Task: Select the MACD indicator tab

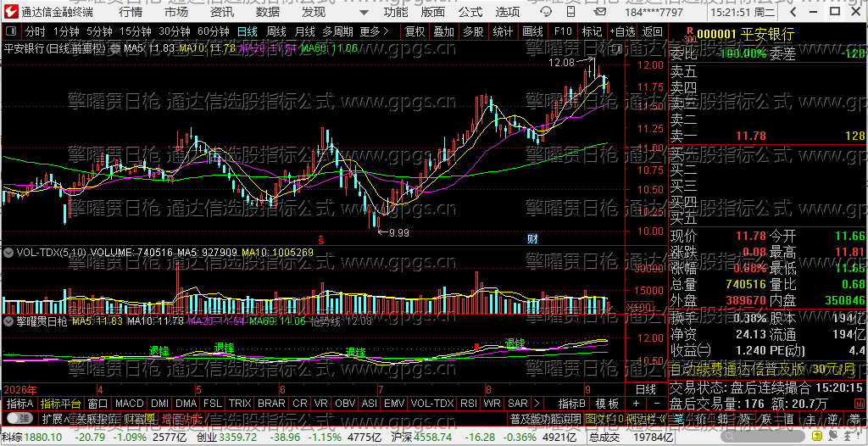Action: click(129, 404)
